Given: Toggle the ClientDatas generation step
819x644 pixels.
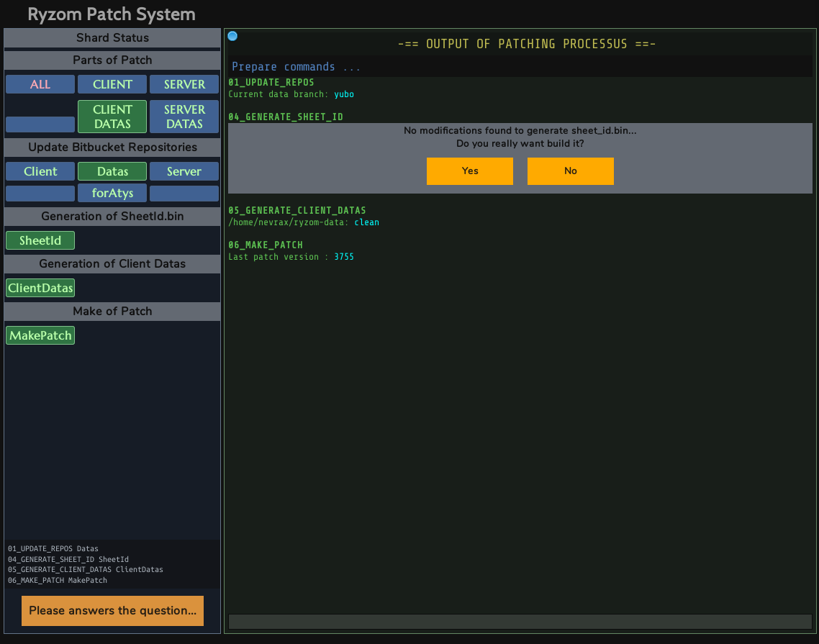Looking at the screenshot, I should 40,288.
